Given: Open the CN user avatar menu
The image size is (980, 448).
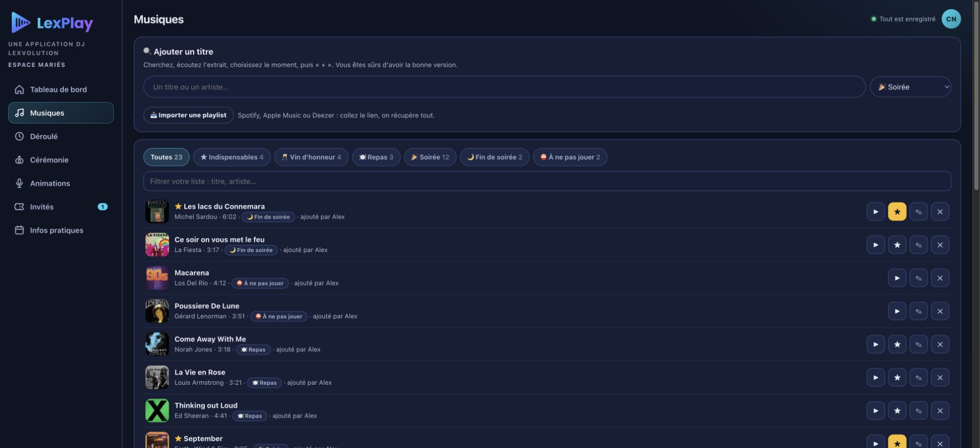Looking at the screenshot, I should (951, 19).
